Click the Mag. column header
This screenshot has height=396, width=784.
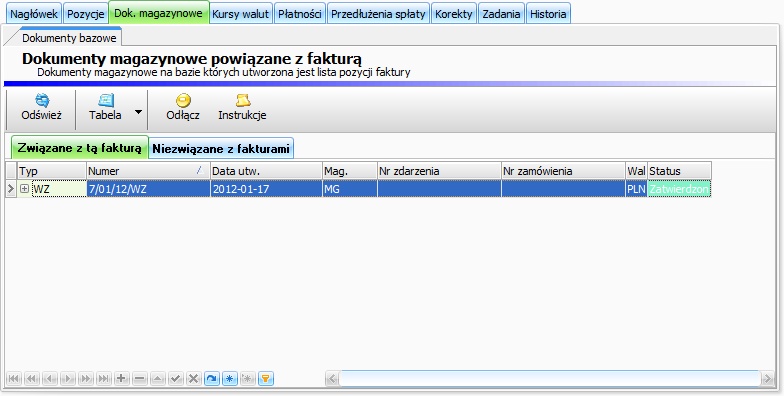(350, 171)
